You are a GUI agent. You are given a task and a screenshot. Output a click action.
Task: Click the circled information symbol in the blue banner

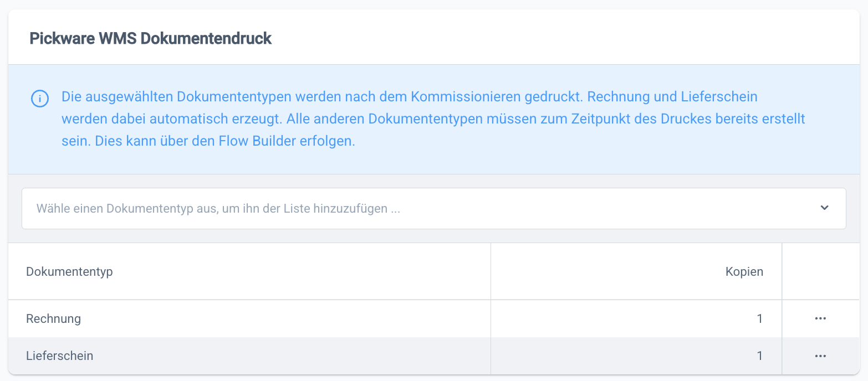(x=39, y=98)
